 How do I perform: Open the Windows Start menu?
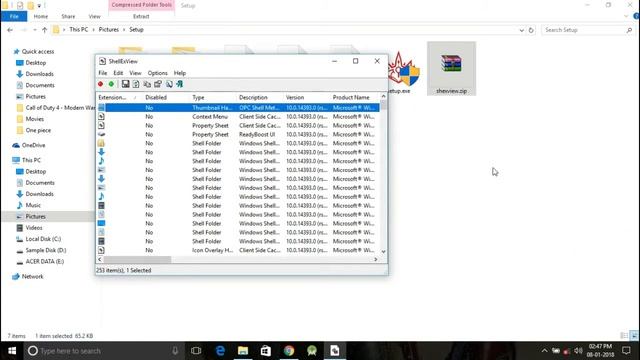point(12,351)
